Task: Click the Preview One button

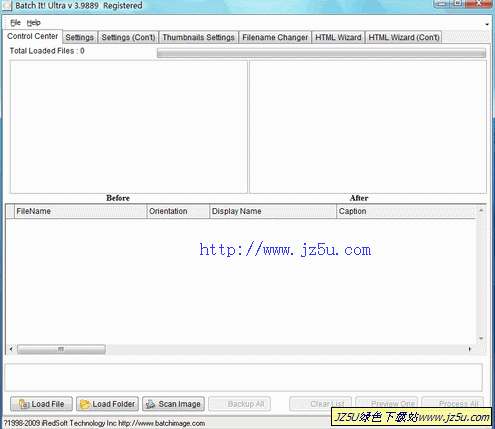Action: [x=386, y=403]
